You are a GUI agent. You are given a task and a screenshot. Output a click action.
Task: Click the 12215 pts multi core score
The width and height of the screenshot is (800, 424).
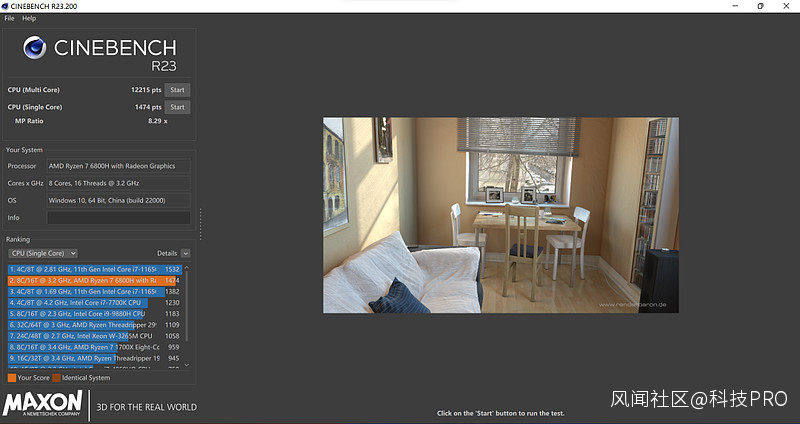pos(146,90)
